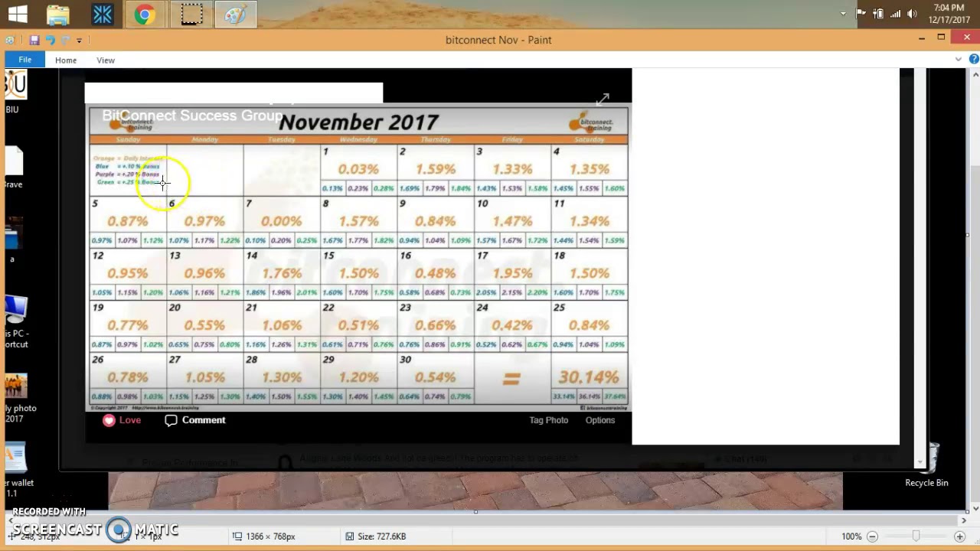Click November 24 value 0.42%
Image resolution: width=980 pixels, height=551 pixels.
[512, 325]
